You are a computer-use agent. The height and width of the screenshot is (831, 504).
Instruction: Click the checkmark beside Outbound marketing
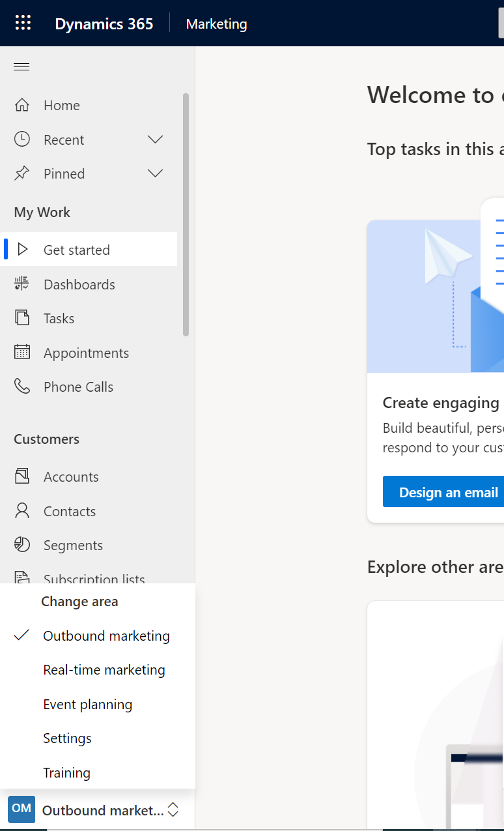pyautogui.click(x=22, y=635)
